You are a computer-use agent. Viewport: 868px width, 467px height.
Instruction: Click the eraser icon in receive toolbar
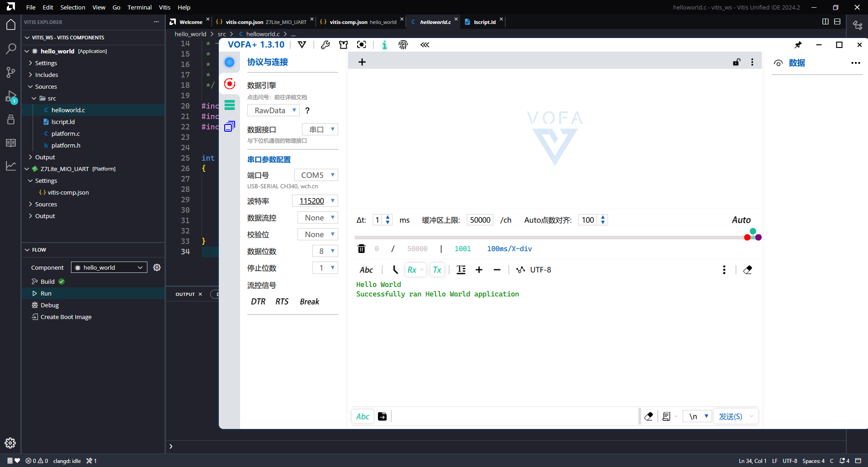click(748, 270)
